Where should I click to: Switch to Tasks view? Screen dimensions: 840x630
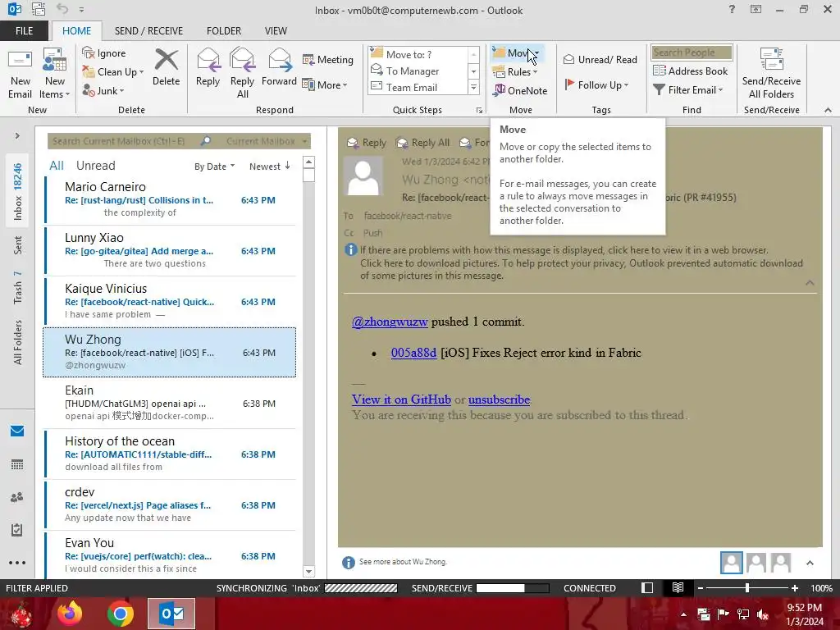(x=17, y=530)
